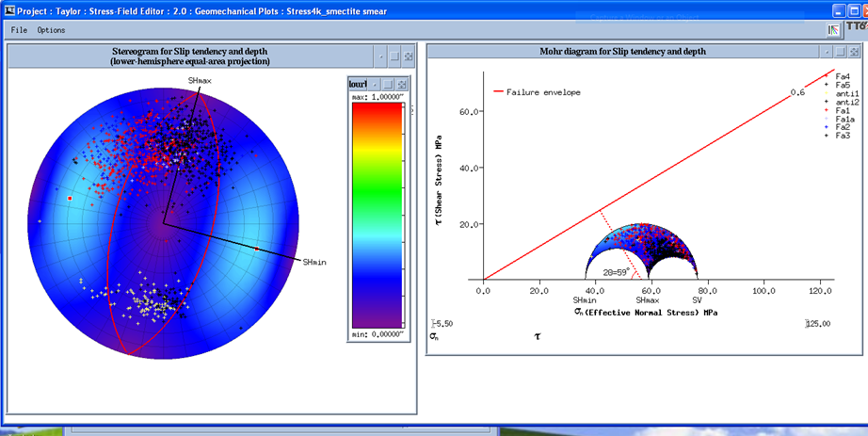The height and width of the screenshot is (436, 868).
Task: Select the Fa3 legend entry
Action: [838, 136]
